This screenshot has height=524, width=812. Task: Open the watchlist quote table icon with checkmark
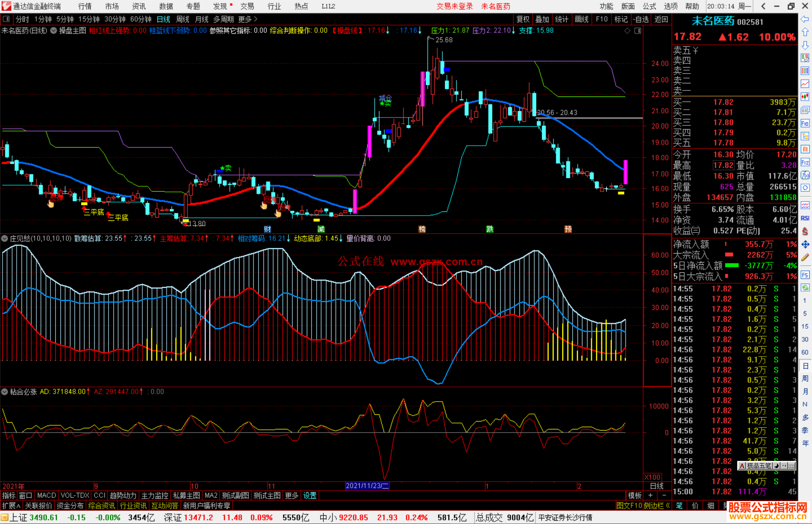point(805,58)
